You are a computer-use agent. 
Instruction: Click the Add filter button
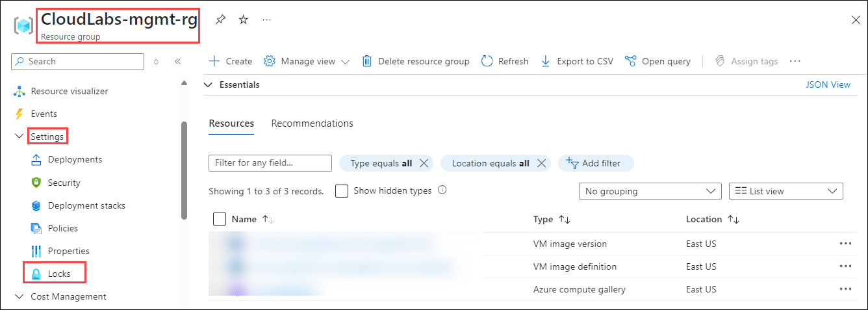coord(596,163)
